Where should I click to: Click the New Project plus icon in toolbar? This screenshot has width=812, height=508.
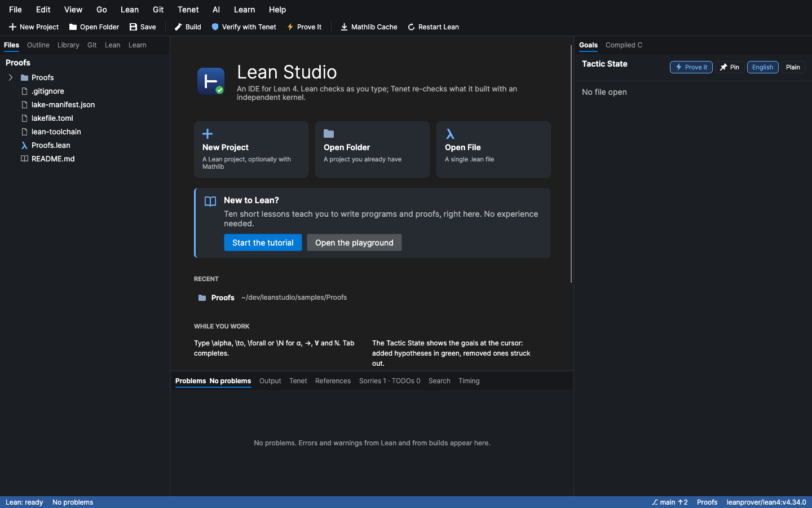(x=12, y=27)
